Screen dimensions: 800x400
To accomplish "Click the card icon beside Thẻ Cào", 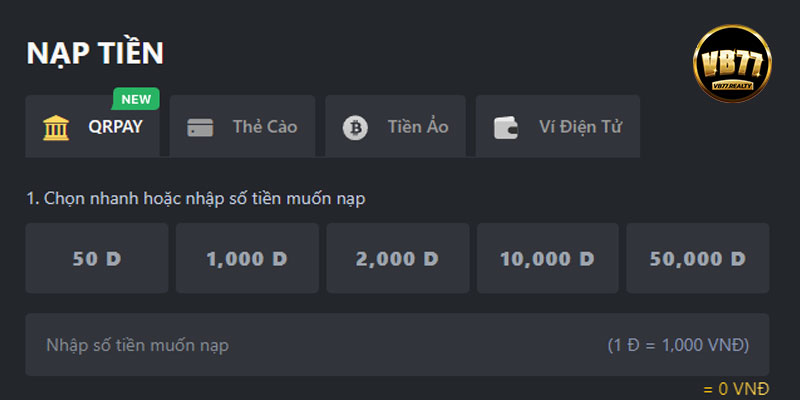I will [x=200, y=128].
